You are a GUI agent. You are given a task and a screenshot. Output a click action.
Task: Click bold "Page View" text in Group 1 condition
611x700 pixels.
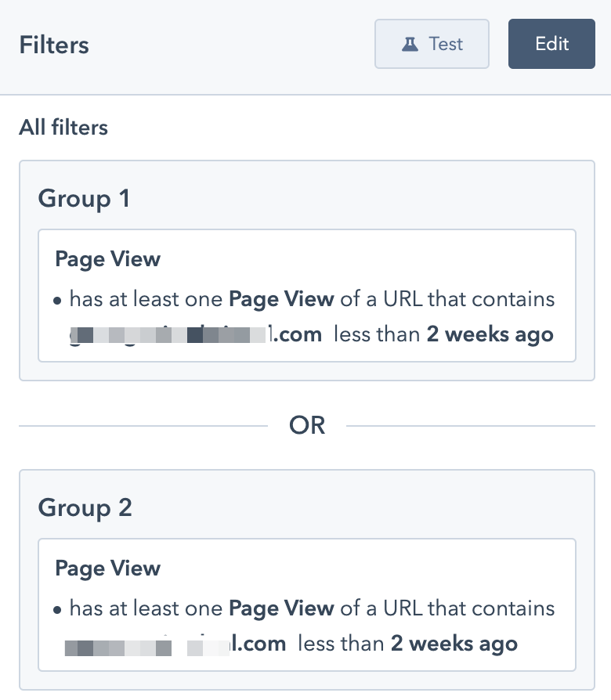[281, 299]
